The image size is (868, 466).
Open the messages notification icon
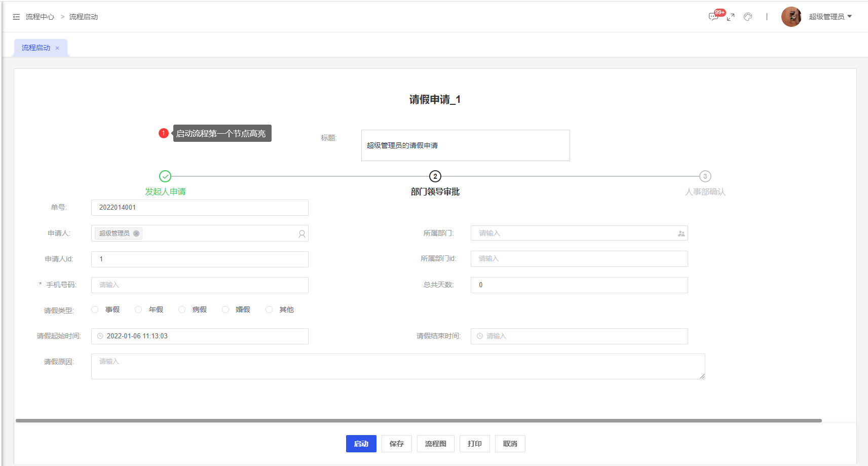[713, 17]
